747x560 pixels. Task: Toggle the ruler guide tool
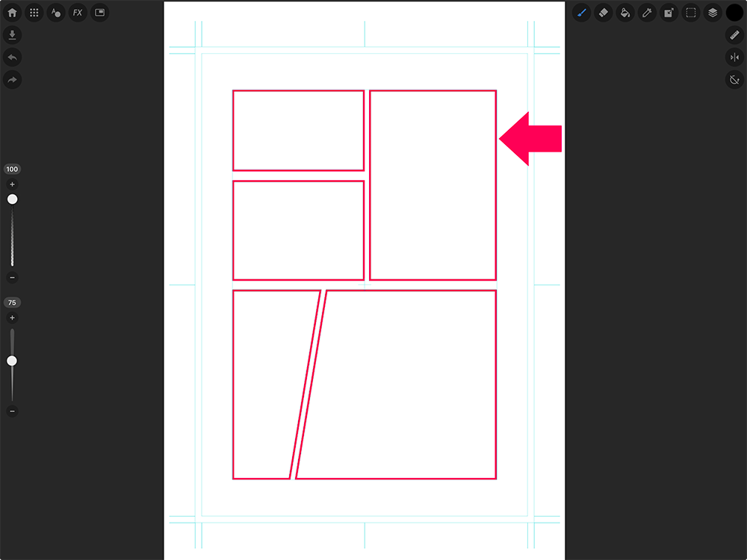[734, 35]
